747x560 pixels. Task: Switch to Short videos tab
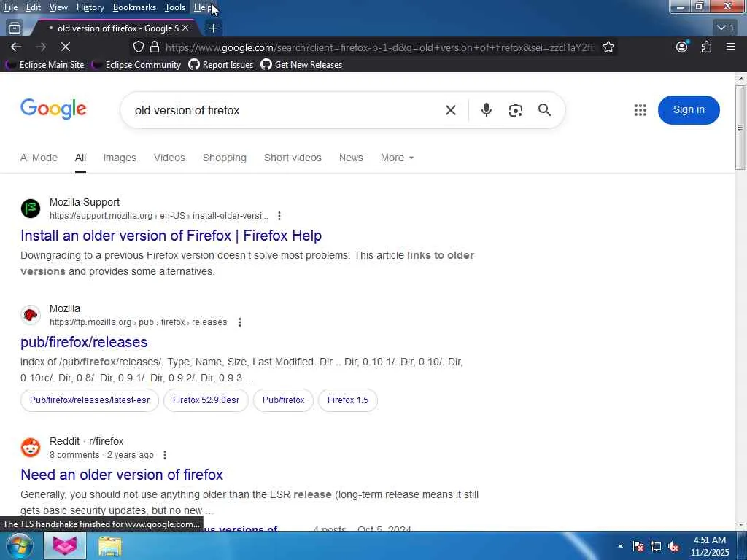(293, 157)
